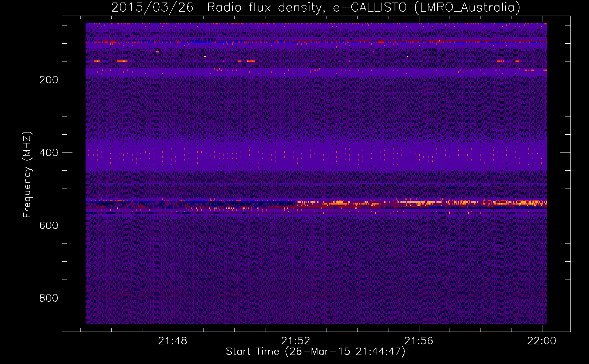
Task: Click the 21:56 time tick label
Action: coord(419,341)
